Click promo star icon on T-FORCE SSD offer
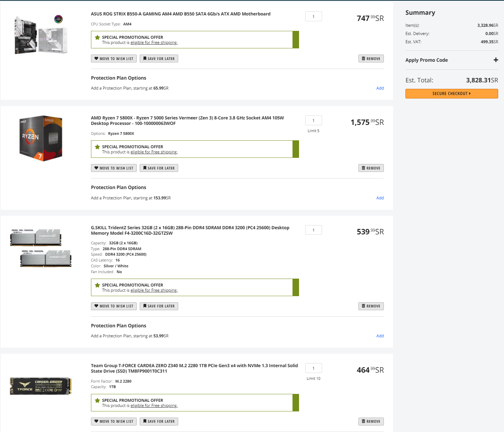This screenshot has width=504, height=432. click(x=98, y=400)
